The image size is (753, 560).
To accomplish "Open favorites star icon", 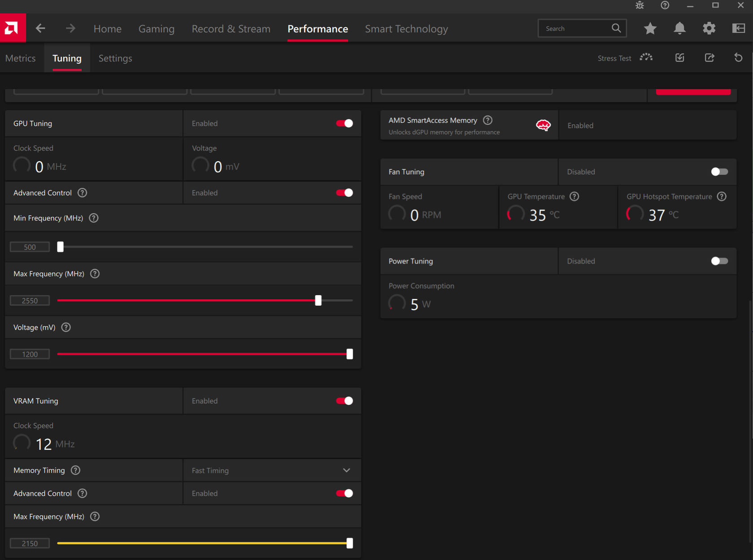I will click(650, 28).
